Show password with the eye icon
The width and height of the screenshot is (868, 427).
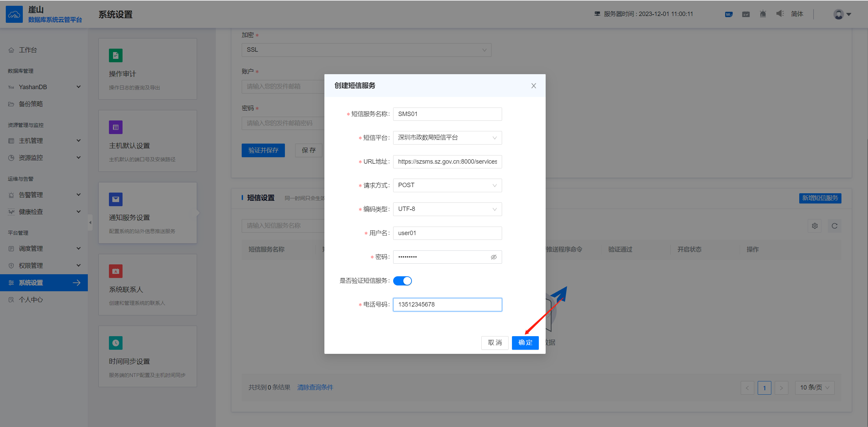[494, 257]
